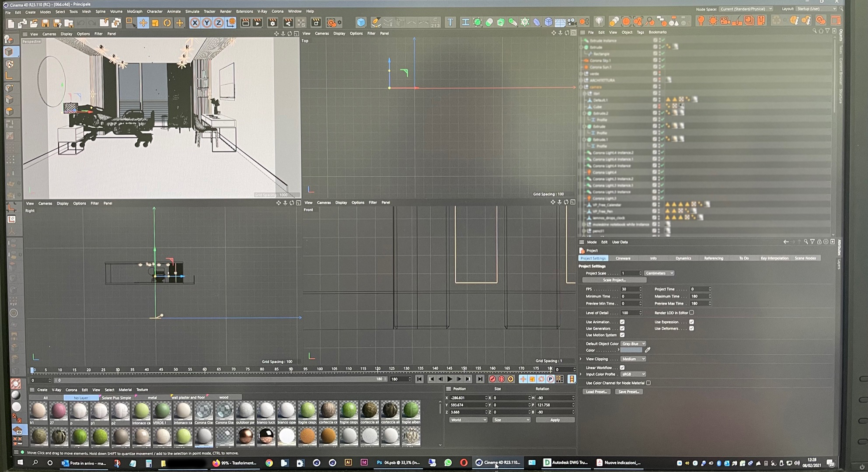Select the Move tool in toolbar
Screen dimensions: 868x472
click(x=143, y=23)
